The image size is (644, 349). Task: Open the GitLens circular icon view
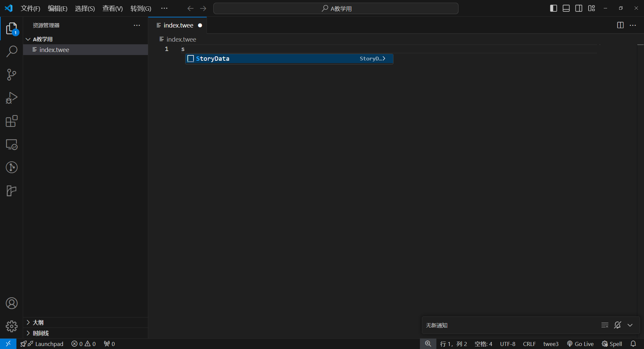[x=11, y=167]
